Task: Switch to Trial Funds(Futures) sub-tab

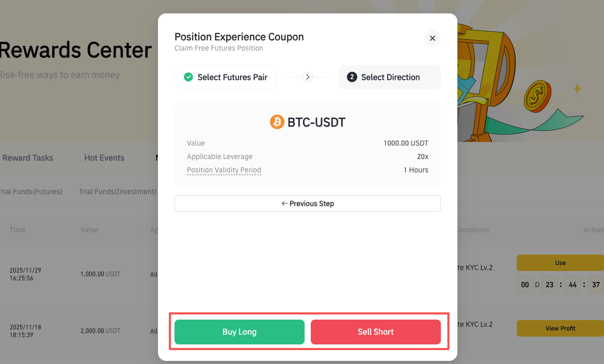Action: click(31, 192)
